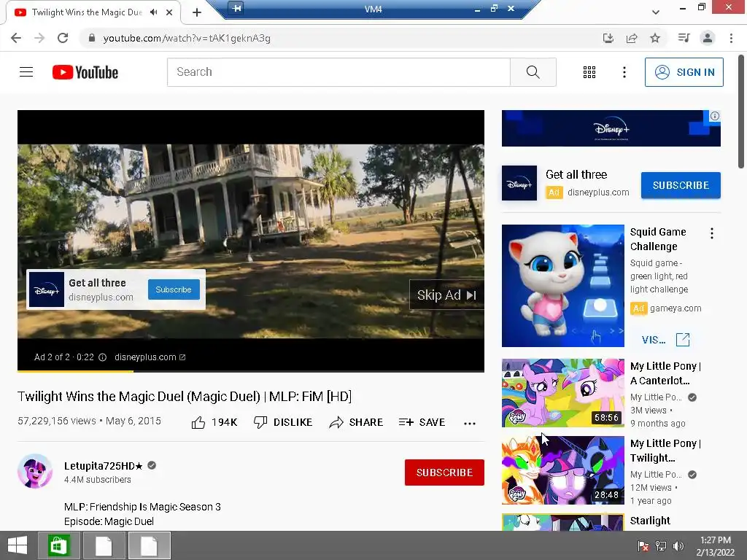The height and width of the screenshot is (560, 747).
Task: Click the share page icon in address bar
Action: [x=632, y=38]
